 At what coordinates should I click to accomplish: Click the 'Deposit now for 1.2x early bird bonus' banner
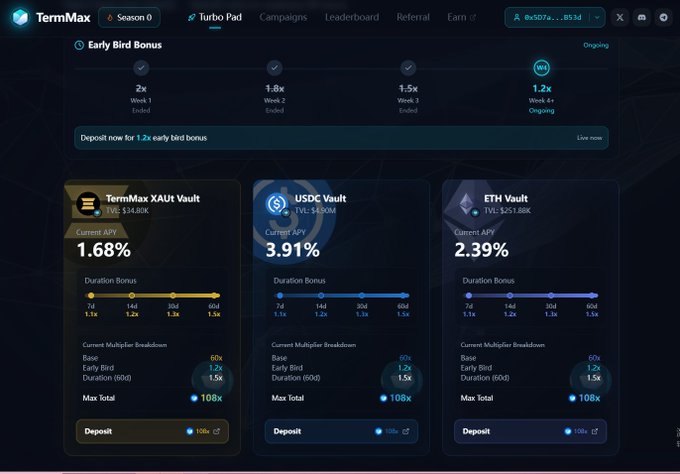[x=341, y=138]
